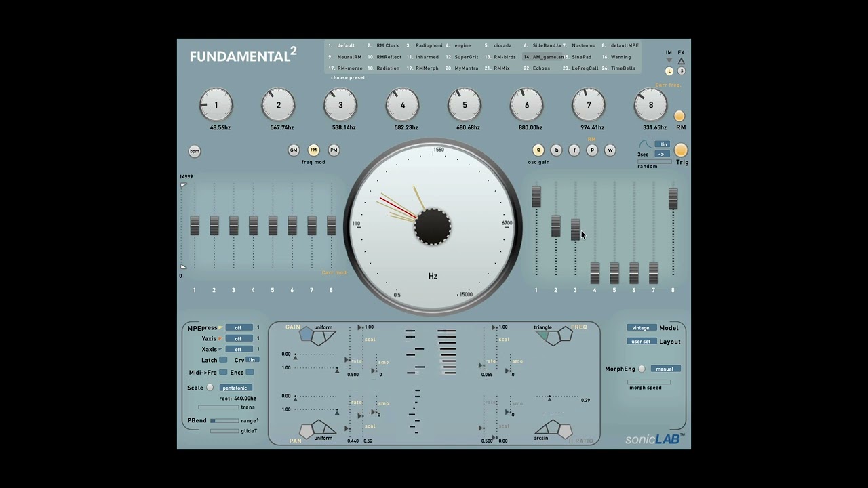
Task: Open the lin envelope mode dropdown
Action: [663, 144]
